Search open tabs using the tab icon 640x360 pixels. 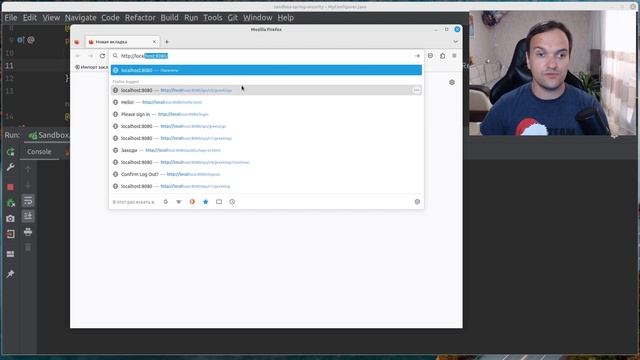pyautogui.click(x=219, y=202)
